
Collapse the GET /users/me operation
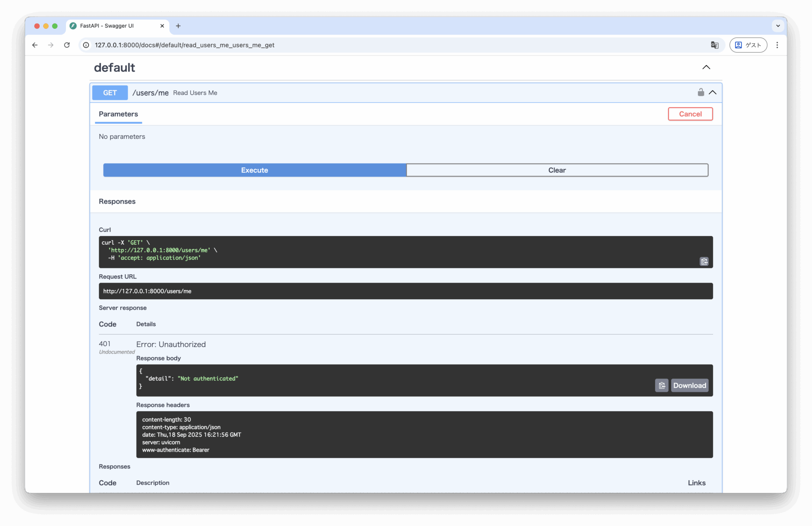(713, 92)
